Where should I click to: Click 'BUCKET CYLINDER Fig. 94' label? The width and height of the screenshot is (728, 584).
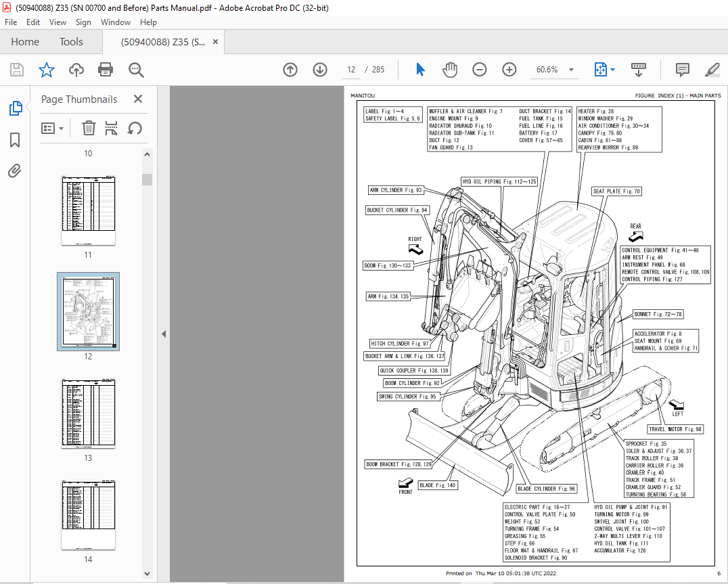(397, 210)
